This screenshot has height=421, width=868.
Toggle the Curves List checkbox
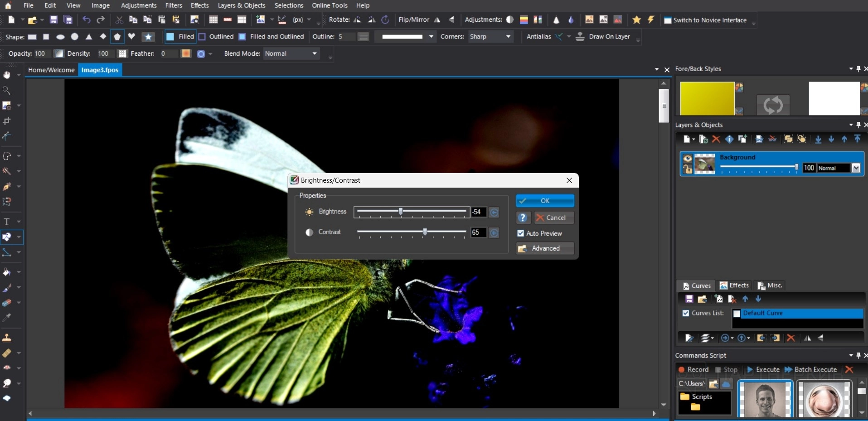(686, 313)
